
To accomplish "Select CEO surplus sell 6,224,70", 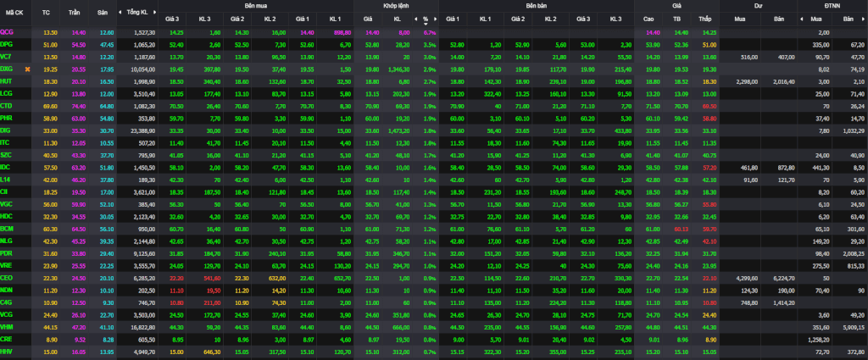I will 783,277.
